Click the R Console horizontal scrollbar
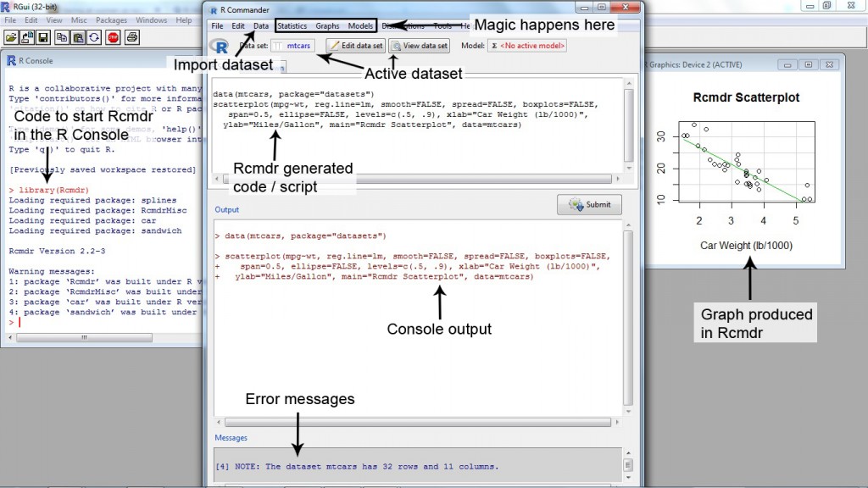Viewport: 868px width, 488px height. pos(84,337)
